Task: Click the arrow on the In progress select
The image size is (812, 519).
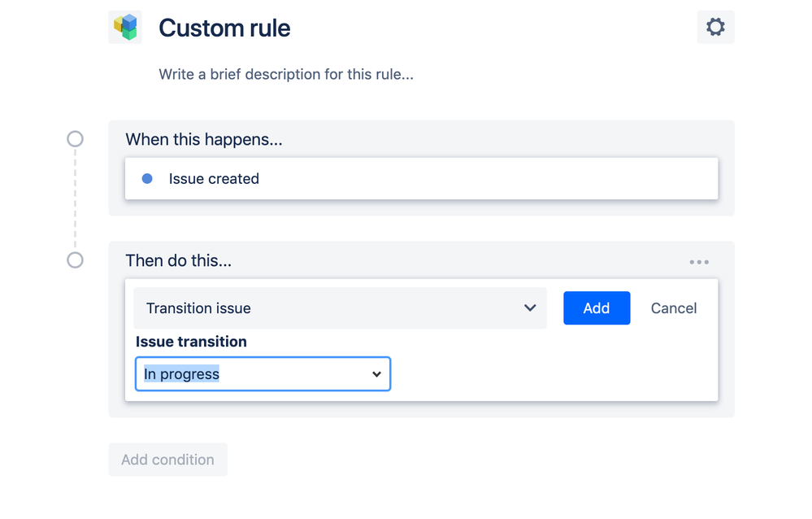Action: [x=376, y=374]
